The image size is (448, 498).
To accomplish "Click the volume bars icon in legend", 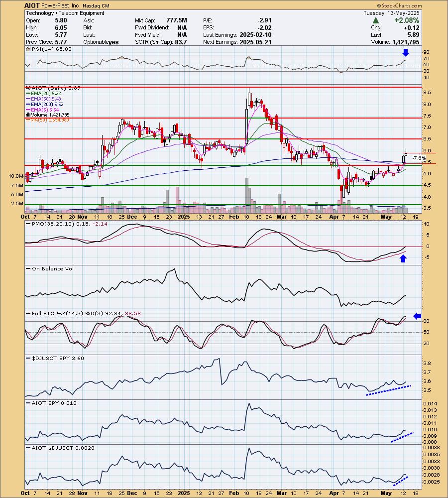I will [x=28, y=115].
